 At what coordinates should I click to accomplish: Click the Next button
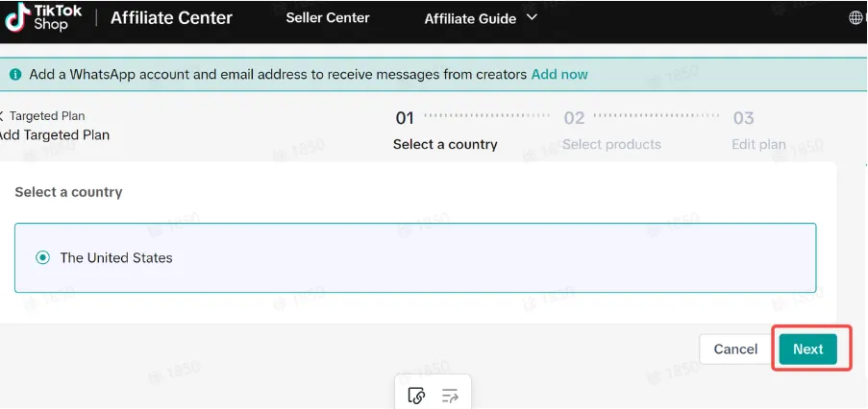point(808,349)
